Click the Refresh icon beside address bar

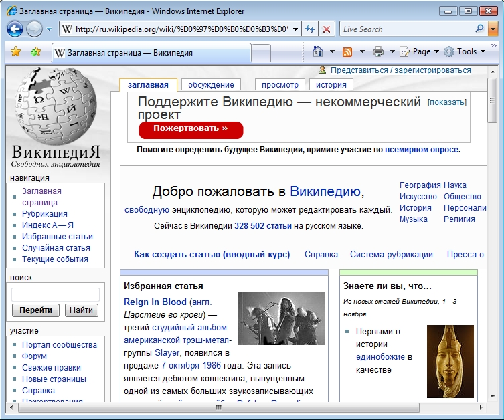310,29
